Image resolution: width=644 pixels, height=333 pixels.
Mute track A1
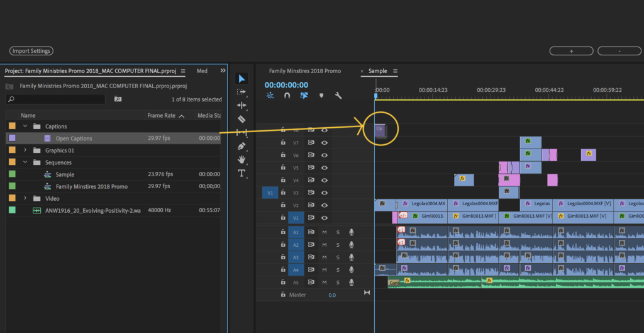[325, 232]
